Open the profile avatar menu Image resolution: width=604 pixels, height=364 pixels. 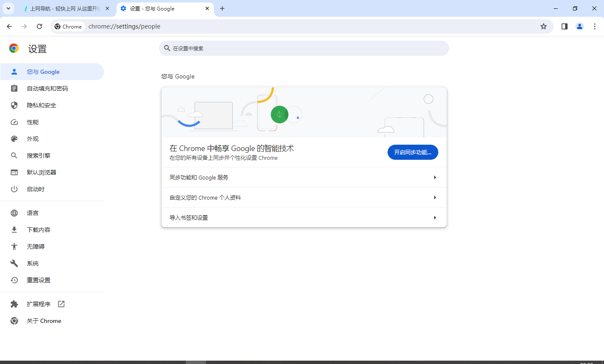(x=580, y=26)
